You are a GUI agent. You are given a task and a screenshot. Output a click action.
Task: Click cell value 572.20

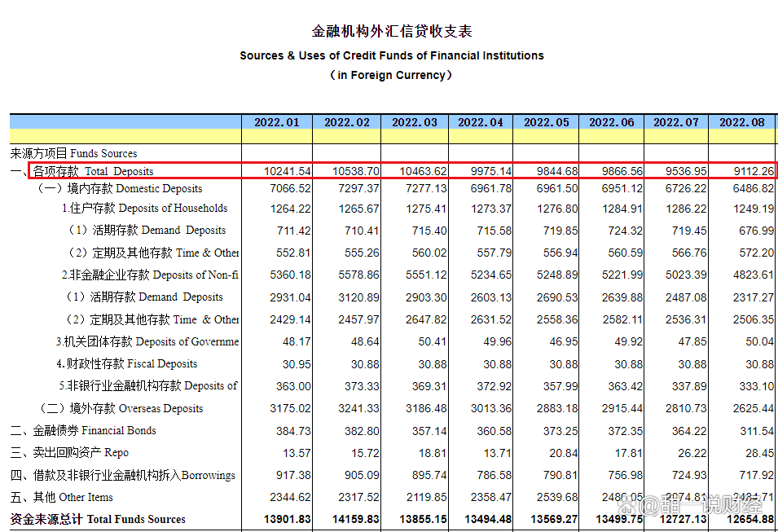point(757,253)
